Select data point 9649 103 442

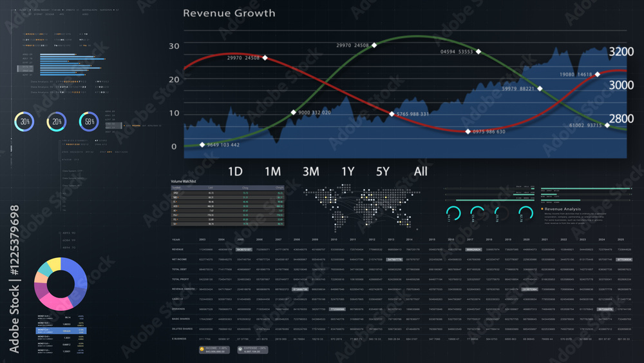202,144
